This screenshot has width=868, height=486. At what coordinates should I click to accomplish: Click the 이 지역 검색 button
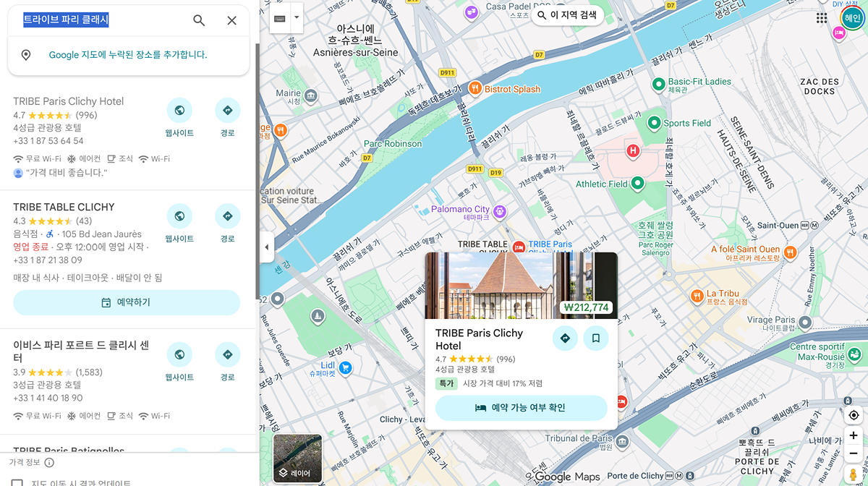567,15
